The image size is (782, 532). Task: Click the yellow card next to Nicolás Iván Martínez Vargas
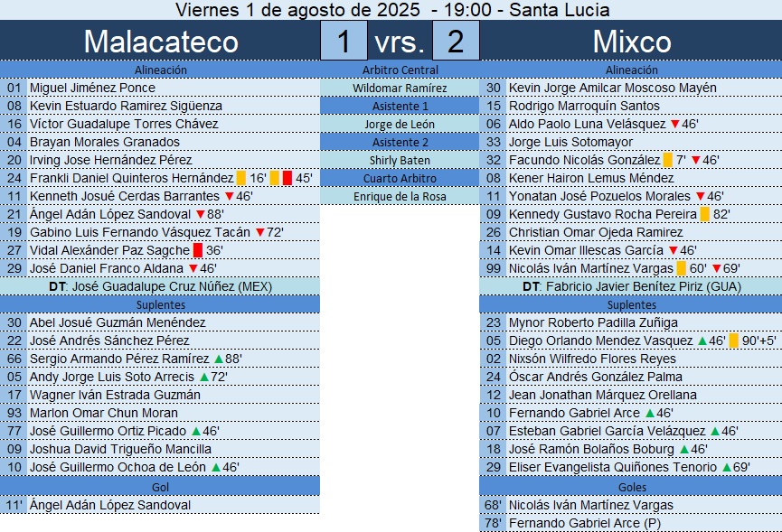681,268
